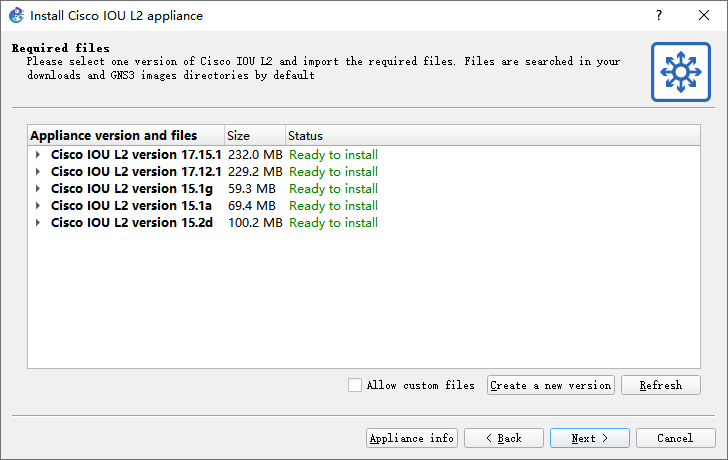Open Appliance info
Image resolution: width=728 pixels, height=460 pixels.
point(412,438)
